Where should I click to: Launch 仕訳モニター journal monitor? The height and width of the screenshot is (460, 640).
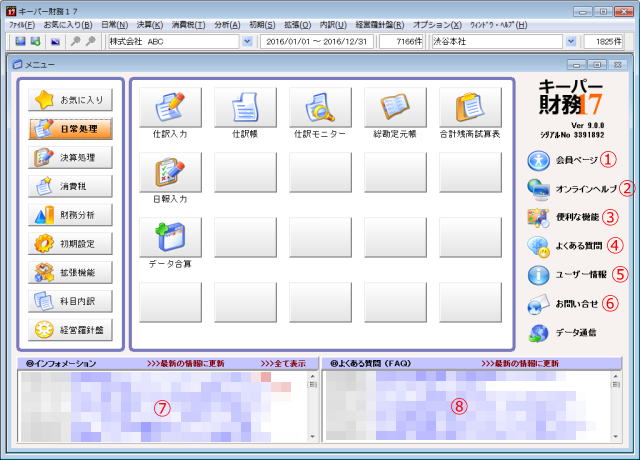320,107
